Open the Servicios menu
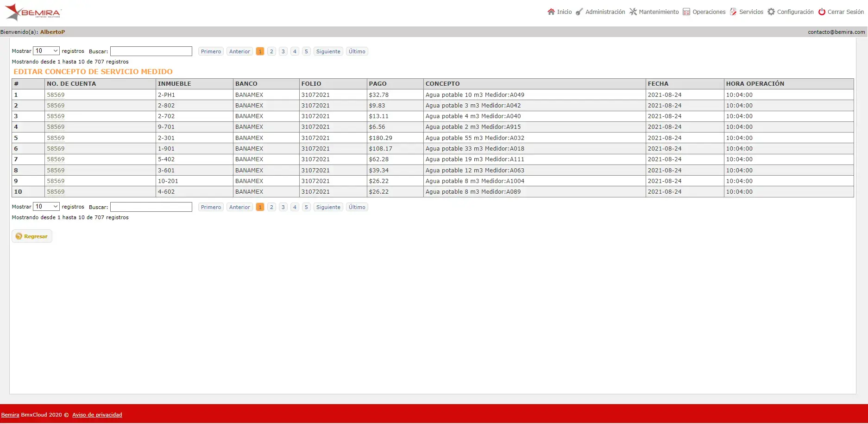This screenshot has height=424, width=868. pos(751,12)
